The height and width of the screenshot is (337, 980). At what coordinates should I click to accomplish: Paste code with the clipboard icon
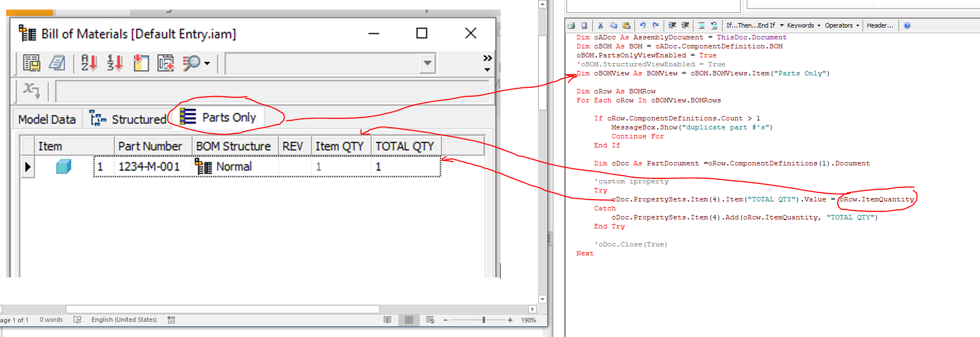(627, 25)
